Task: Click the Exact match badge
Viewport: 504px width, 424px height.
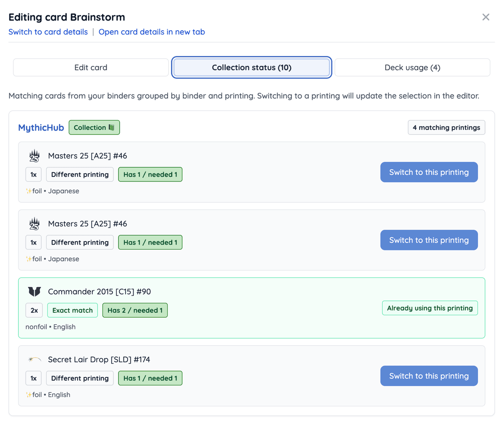Action: [72, 311]
